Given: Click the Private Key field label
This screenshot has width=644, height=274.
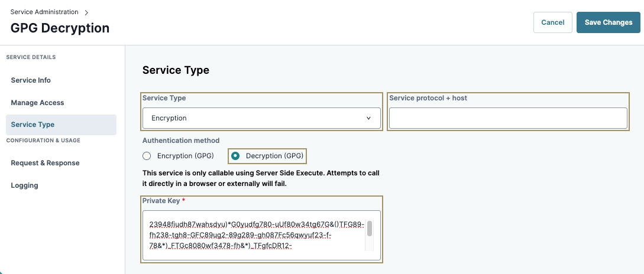Looking at the screenshot, I should [x=163, y=201].
